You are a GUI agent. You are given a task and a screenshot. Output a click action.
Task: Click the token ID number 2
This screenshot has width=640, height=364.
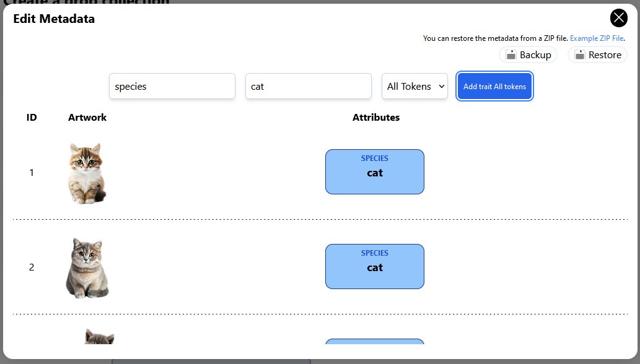[32, 267]
